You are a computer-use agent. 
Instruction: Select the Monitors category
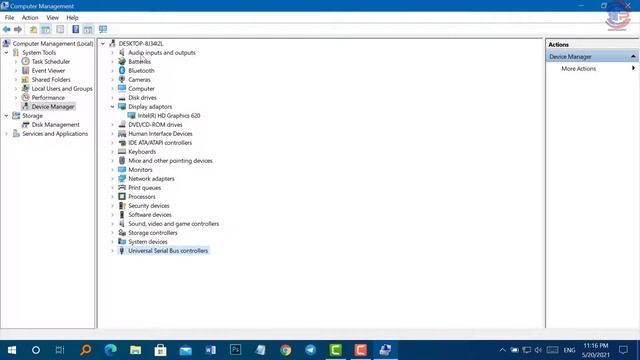coord(140,169)
